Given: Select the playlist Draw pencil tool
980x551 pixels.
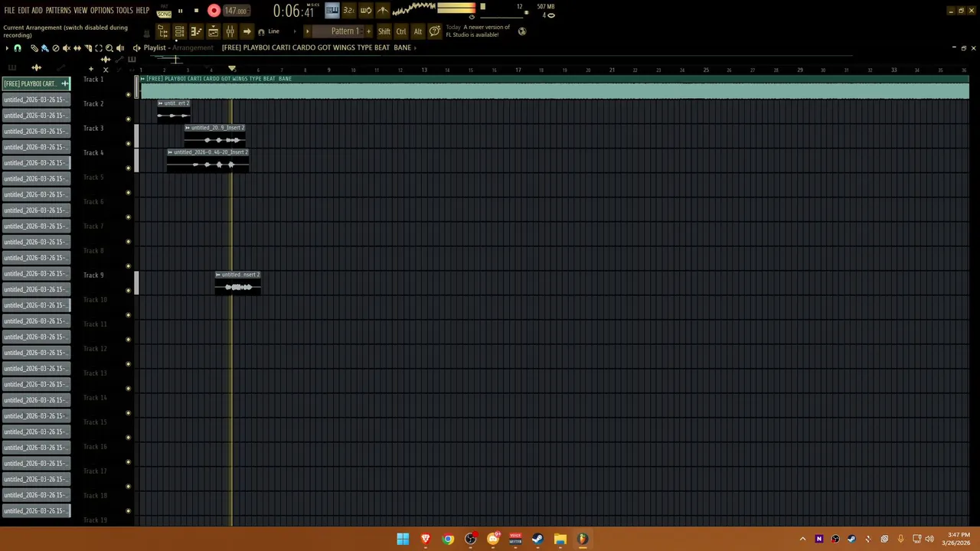Looking at the screenshot, I should click(x=34, y=48).
